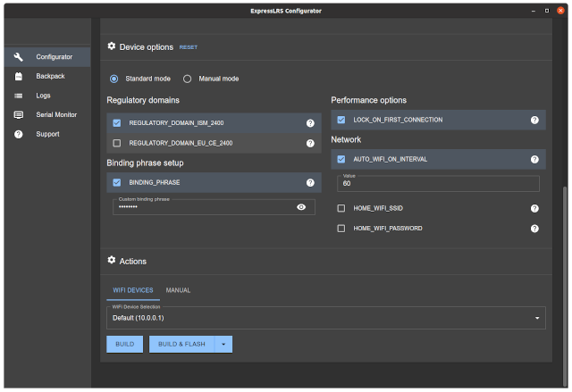The image size is (572, 392).
Task: Click the BINDING_PHRASE label
Action: pyautogui.click(x=155, y=182)
